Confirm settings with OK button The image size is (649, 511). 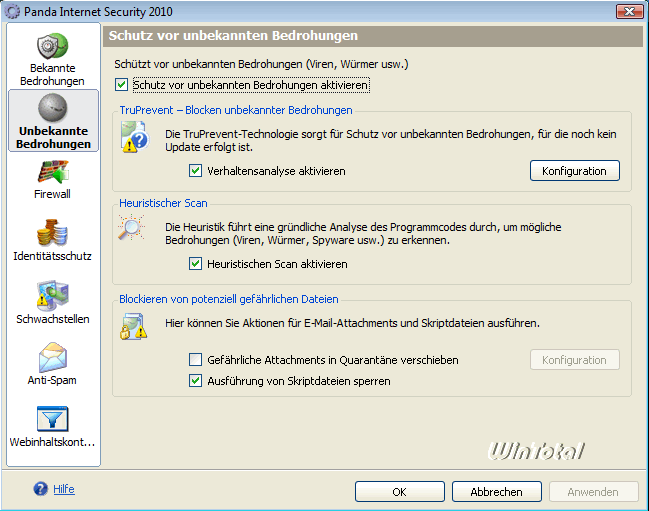pyautogui.click(x=399, y=492)
